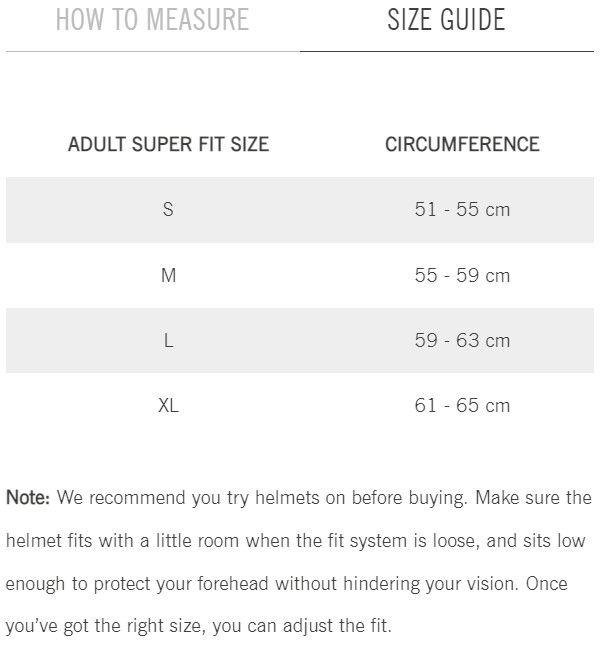Click the 51 - 55 cm circumference value

462,209
